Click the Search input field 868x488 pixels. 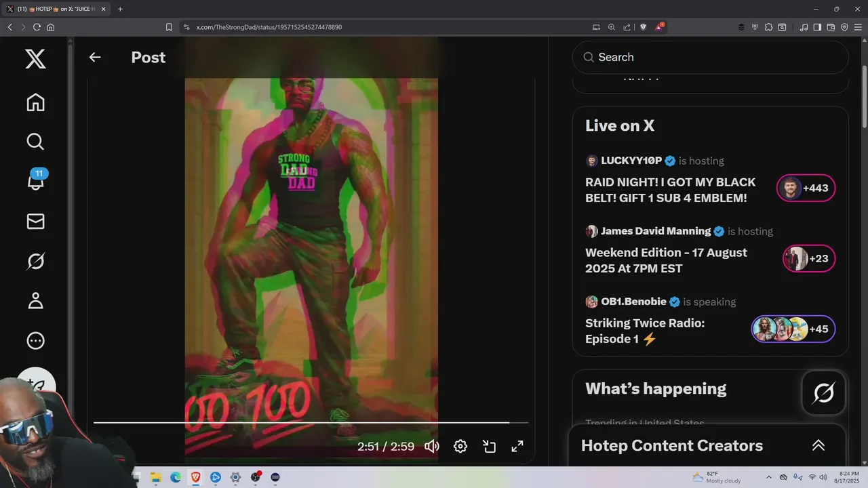click(x=711, y=57)
